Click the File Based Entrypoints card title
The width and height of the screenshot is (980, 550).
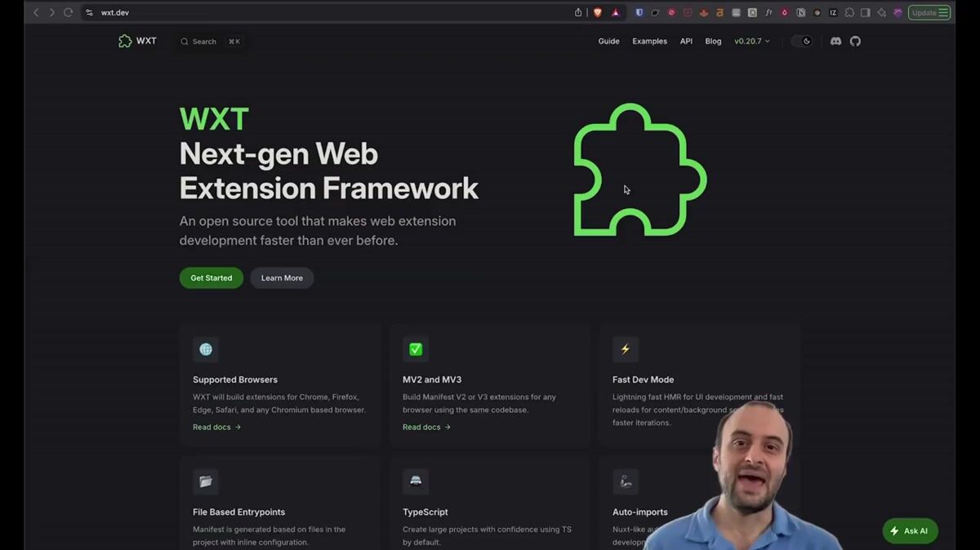pos(238,512)
